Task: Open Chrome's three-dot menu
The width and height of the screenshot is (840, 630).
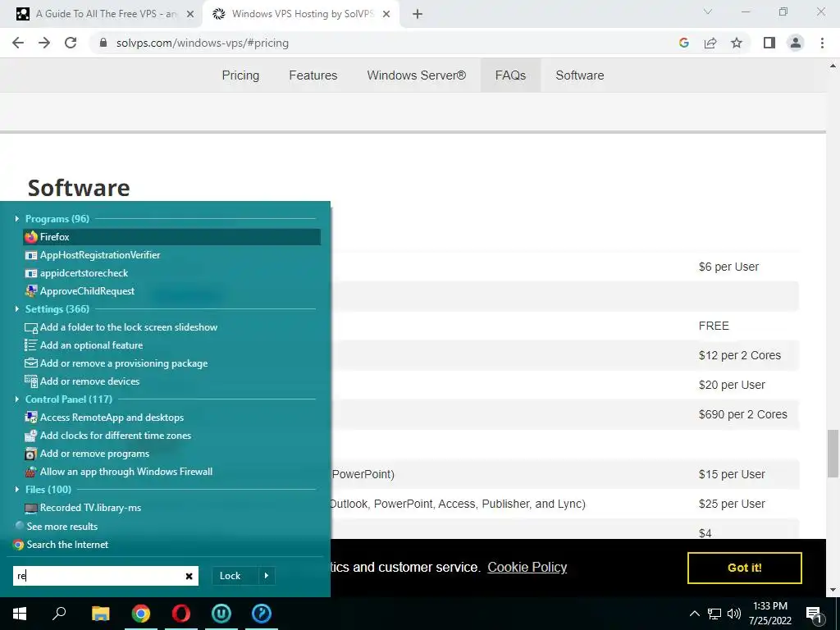Action: coord(822,43)
